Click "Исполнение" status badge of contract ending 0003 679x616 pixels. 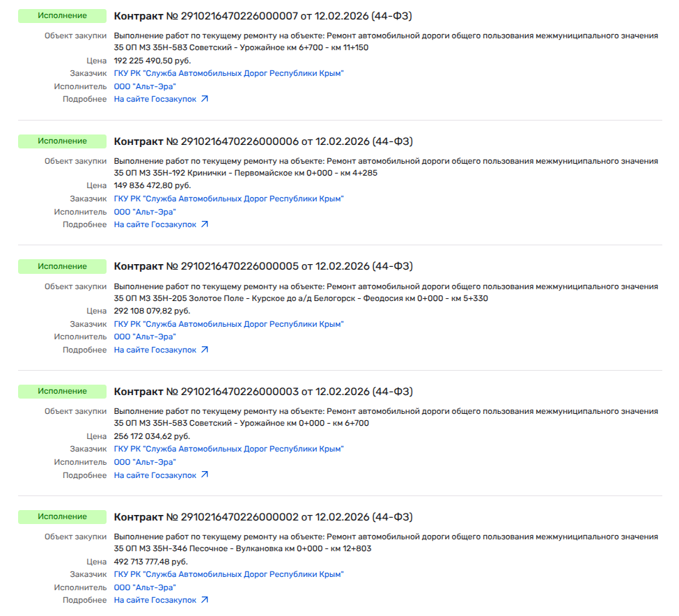tap(62, 391)
